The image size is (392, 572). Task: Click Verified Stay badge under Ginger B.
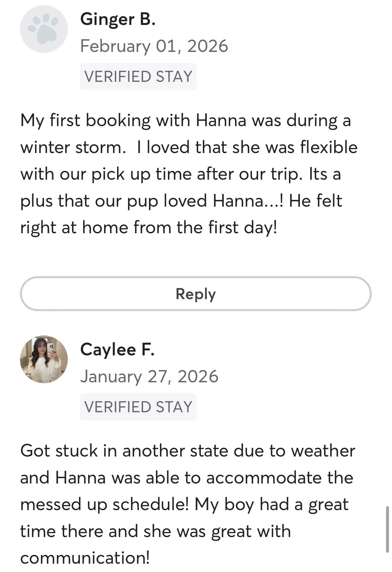(138, 77)
